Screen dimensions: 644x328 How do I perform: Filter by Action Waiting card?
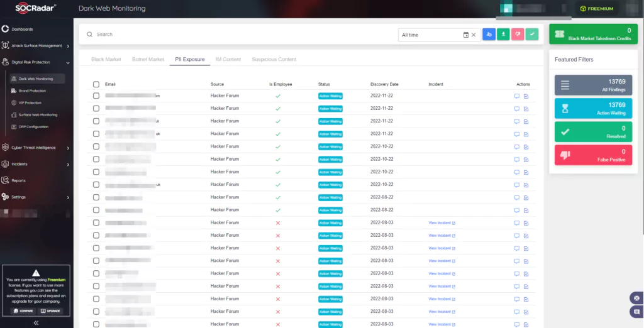pyautogui.click(x=593, y=108)
